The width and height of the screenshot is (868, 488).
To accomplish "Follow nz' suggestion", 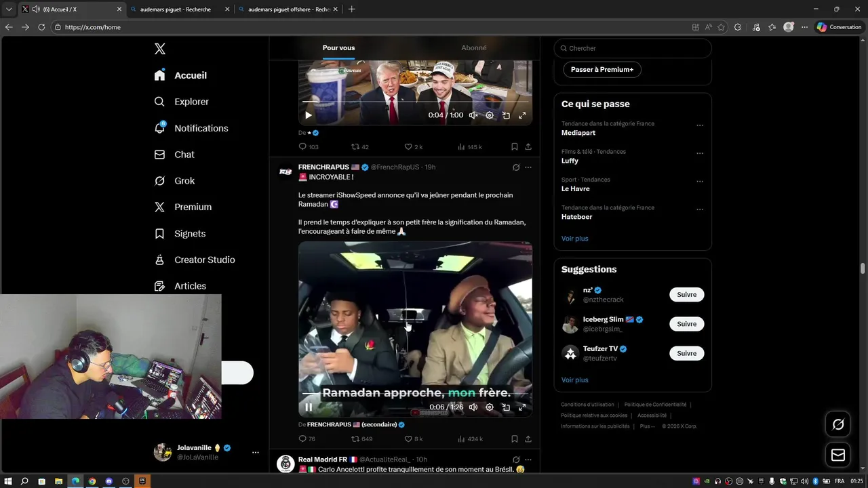I will click(687, 295).
